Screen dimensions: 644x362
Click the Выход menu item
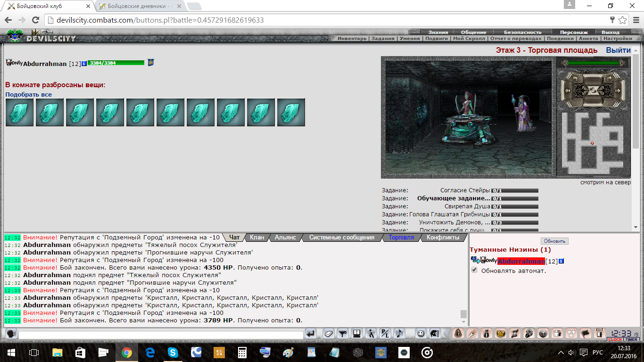611,33
